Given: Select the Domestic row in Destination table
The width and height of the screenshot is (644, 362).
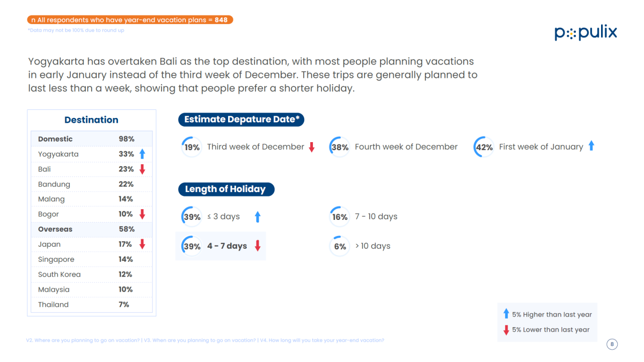Looking at the screenshot, I should click(91, 139).
